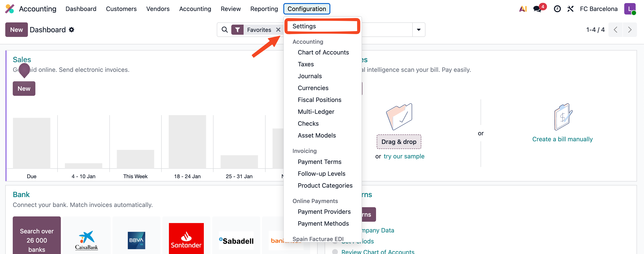Image resolution: width=644 pixels, height=254 pixels.
Task: Toggle the Review Chart of Accounts step circle
Action: [335, 252]
